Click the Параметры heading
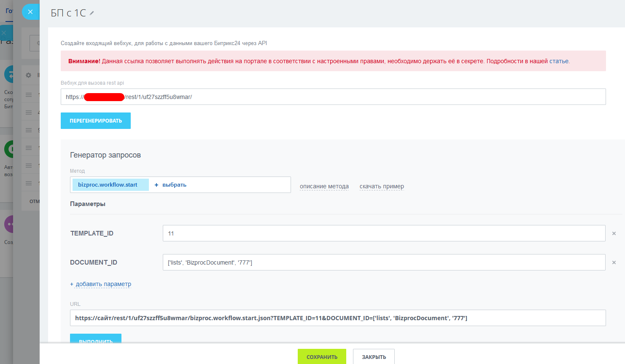This screenshot has height=364, width=625. (88, 204)
